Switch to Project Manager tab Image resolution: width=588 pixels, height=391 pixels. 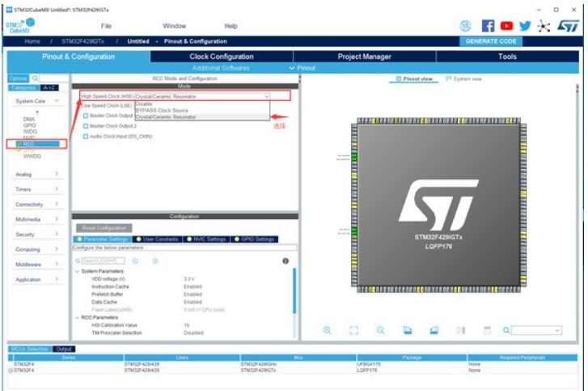(x=364, y=57)
